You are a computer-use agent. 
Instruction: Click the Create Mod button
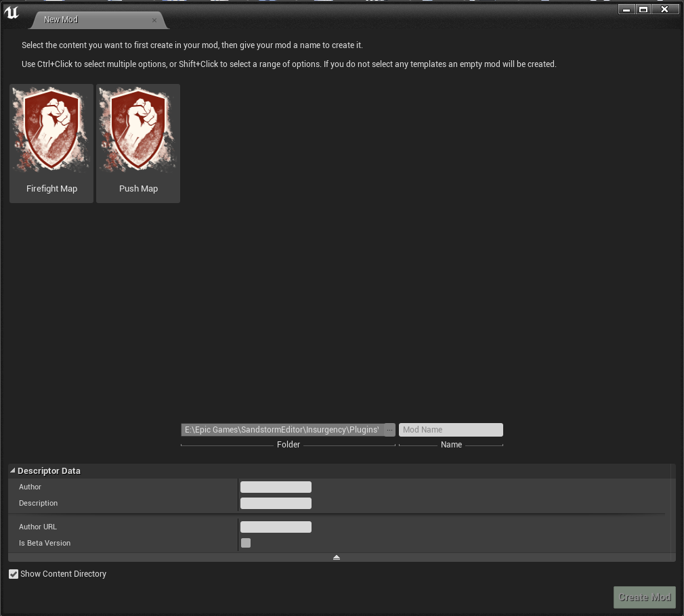[644, 597]
